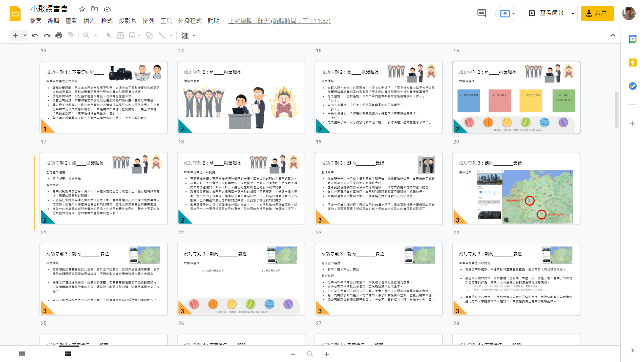644x362 pixels.
Task: Open the comment history icon
Action: click(481, 13)
